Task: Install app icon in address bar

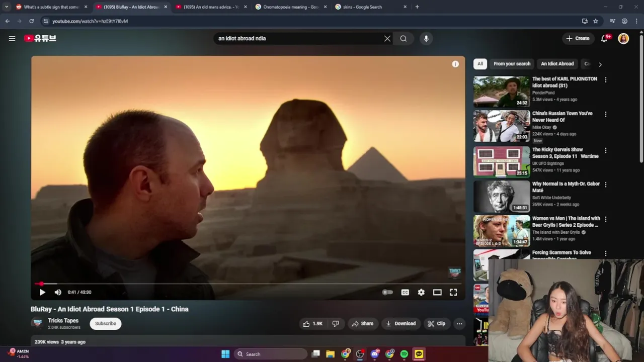Action: [585, 21]
